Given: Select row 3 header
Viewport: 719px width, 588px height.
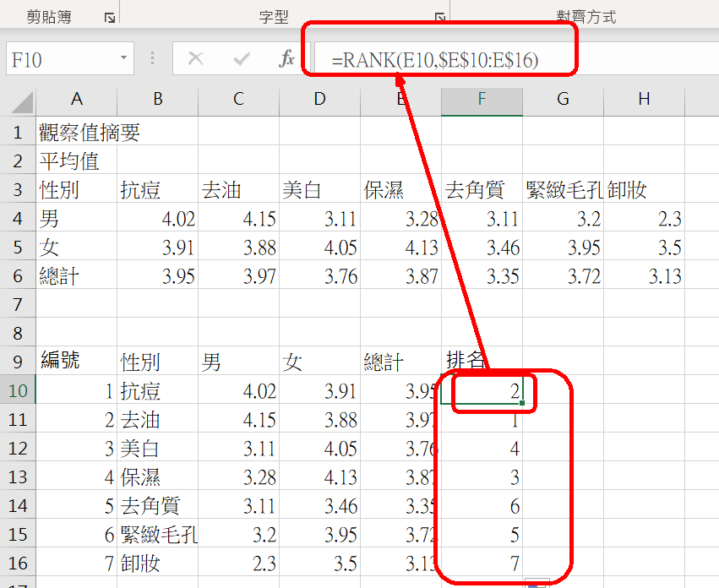Looking at the screenshot, I should (18, 190).
